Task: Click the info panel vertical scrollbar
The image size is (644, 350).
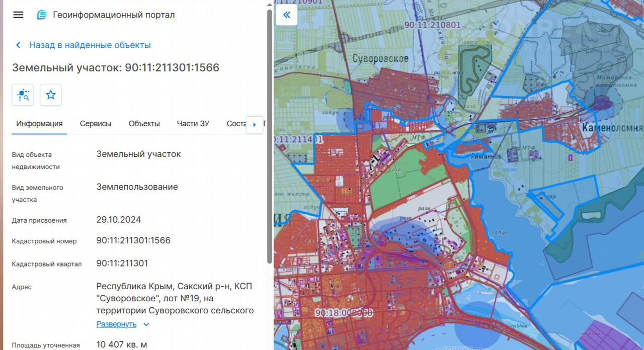Action: [x=270, y=136]
